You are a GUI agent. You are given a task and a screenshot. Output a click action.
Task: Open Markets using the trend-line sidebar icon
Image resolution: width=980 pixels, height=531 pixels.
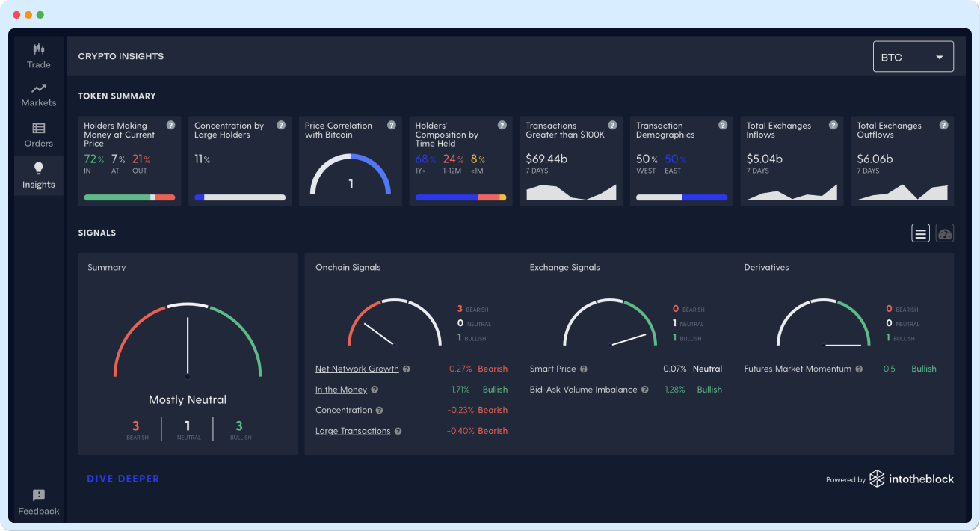(x=38, y=89)
